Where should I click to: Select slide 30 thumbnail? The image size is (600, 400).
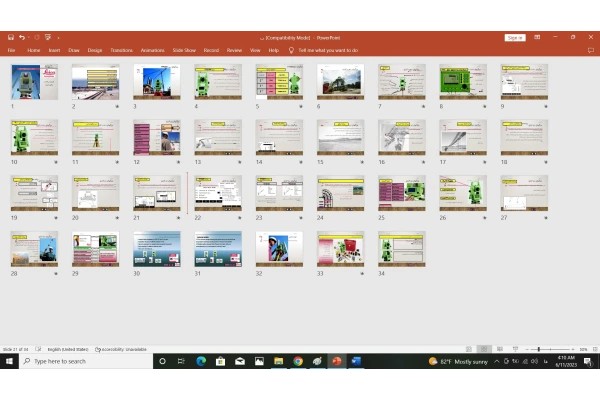[157, 249]
